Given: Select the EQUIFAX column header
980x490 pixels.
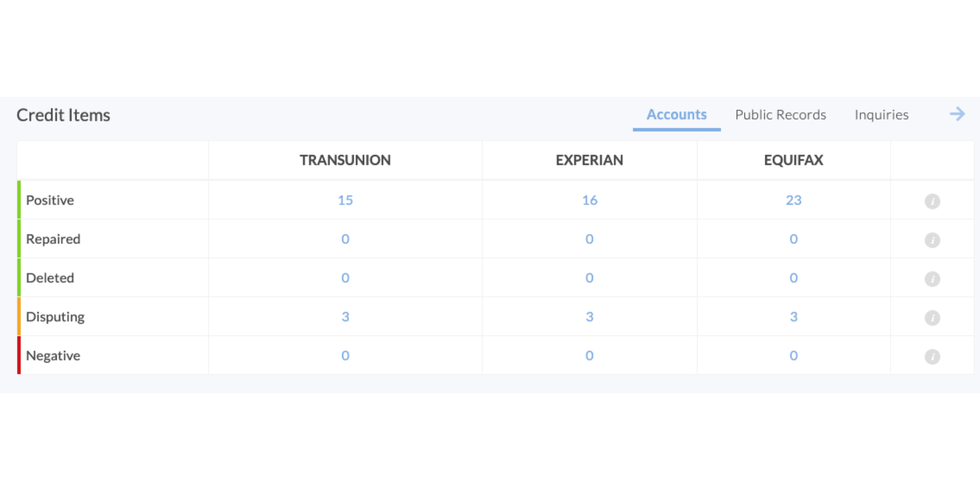Looking at the screenshot, I should tap(794, 160).
